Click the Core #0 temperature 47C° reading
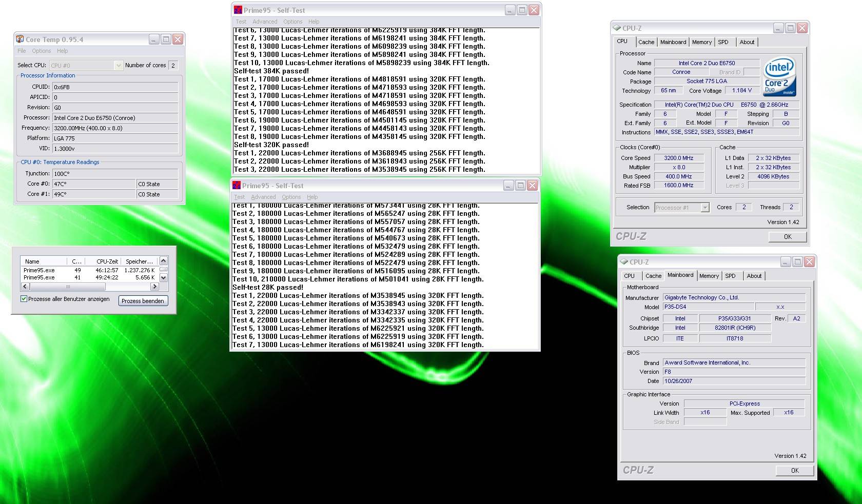This screenshot has width=862, height=504. click(x=94, y=184)
